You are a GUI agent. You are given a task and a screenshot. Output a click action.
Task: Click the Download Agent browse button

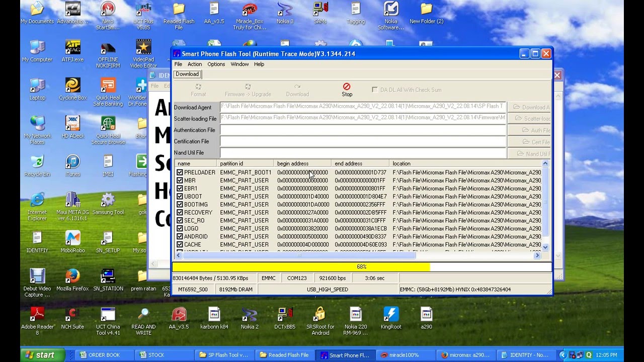529,107
